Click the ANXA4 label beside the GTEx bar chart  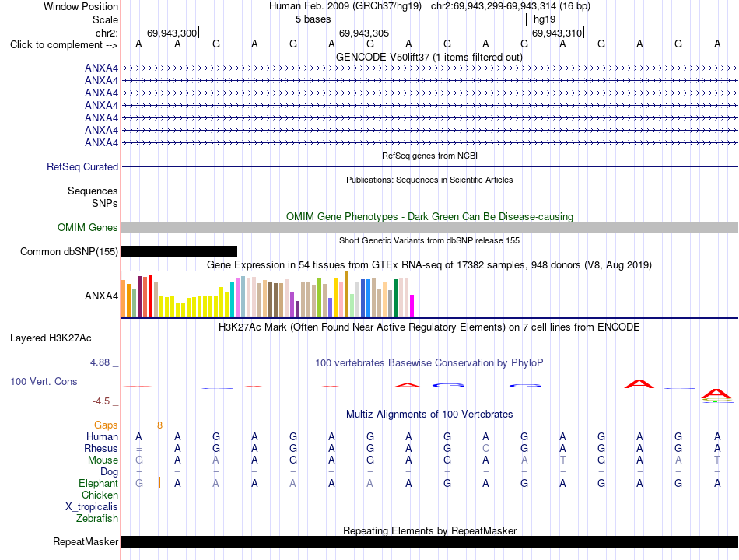101,296
